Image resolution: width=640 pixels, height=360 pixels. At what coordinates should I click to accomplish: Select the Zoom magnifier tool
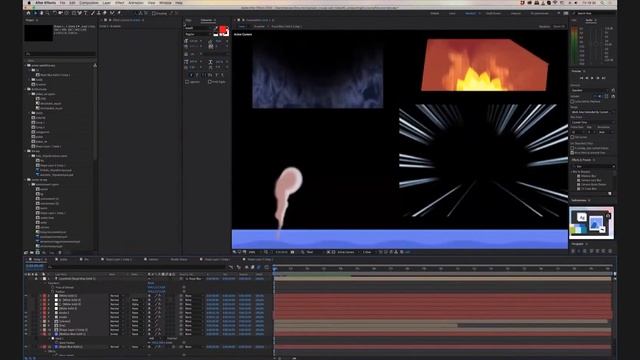[47, 13]
